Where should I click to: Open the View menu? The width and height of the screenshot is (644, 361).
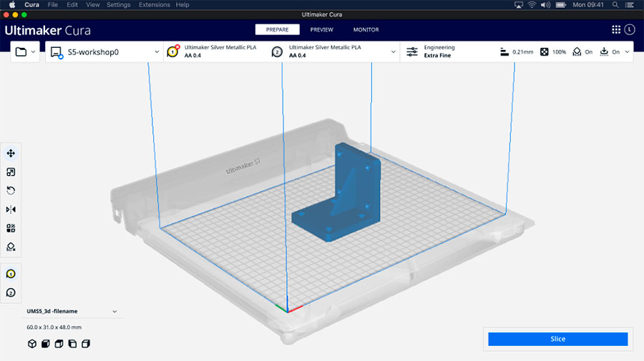(x=93, y=5)
